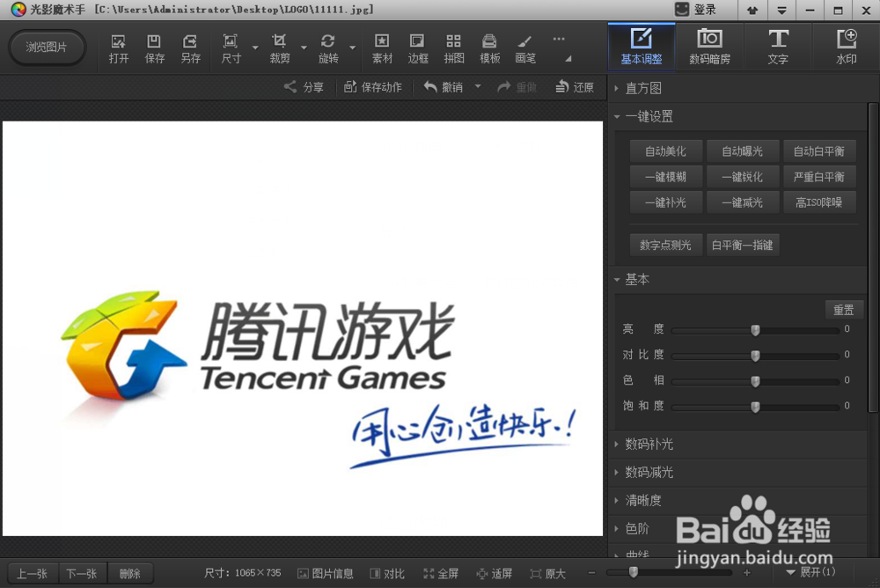Open 图片信息 image info
This screenshot has width=880, height=588.
tap(326, 573)
